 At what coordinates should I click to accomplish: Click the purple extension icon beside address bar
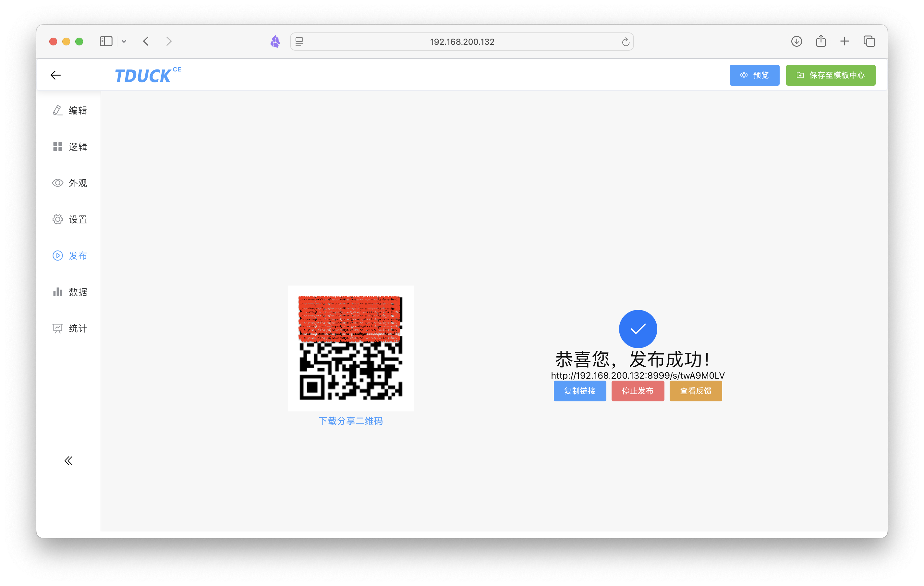(x=275, y=42)
